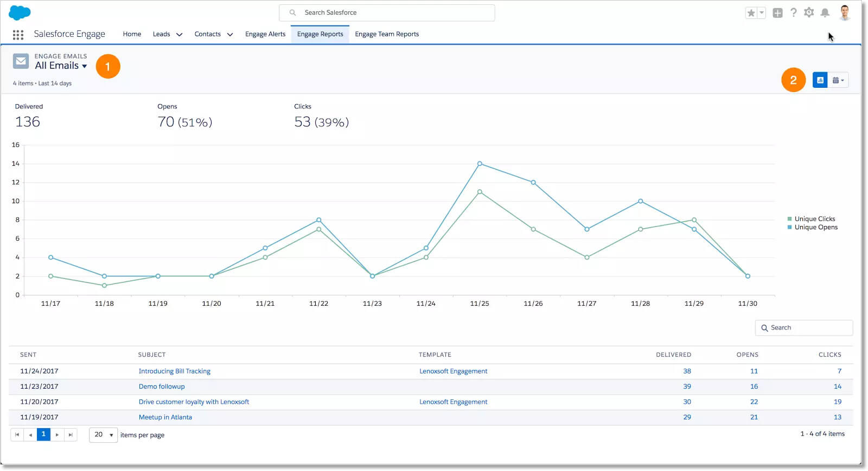This screenshot has width=868, height=471.
Task: Toggle the chart view button
Action: [820, 80]
